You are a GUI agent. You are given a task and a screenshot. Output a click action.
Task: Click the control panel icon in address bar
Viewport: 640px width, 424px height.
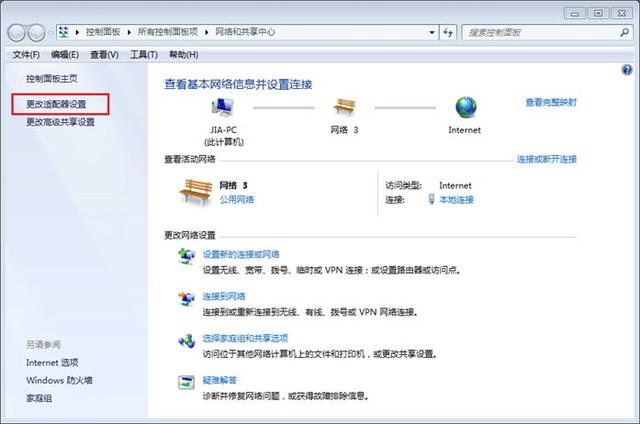pyautogui.click(x=64, y=32)
